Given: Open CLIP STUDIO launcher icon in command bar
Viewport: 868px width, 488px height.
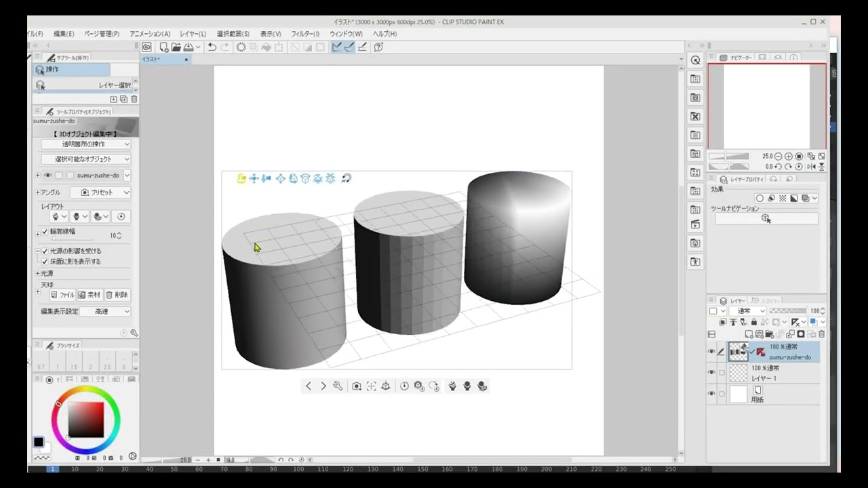Looking at the screenshot, I should 146,47.
